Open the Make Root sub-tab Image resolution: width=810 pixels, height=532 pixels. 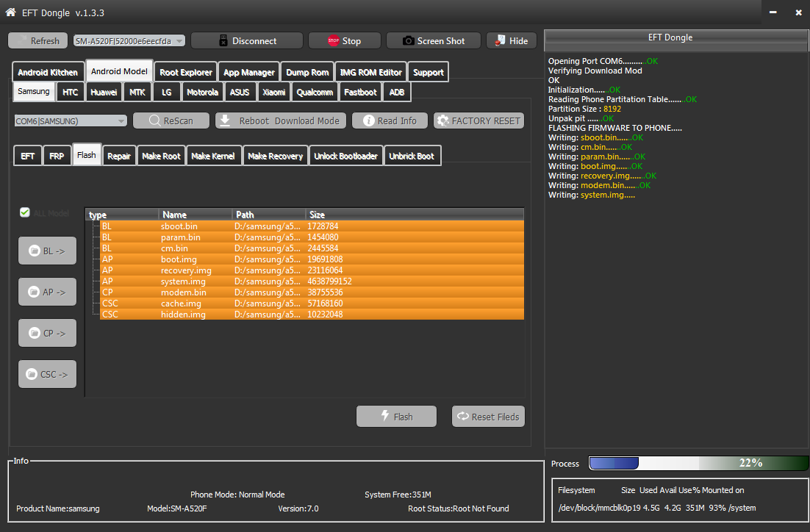[161, 156]
